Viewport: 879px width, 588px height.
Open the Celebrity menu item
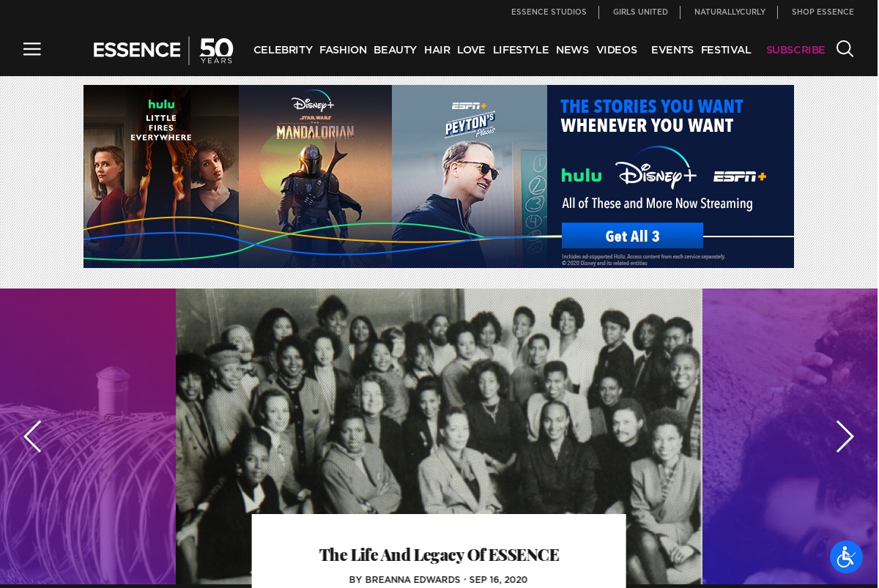coord(283,50)
